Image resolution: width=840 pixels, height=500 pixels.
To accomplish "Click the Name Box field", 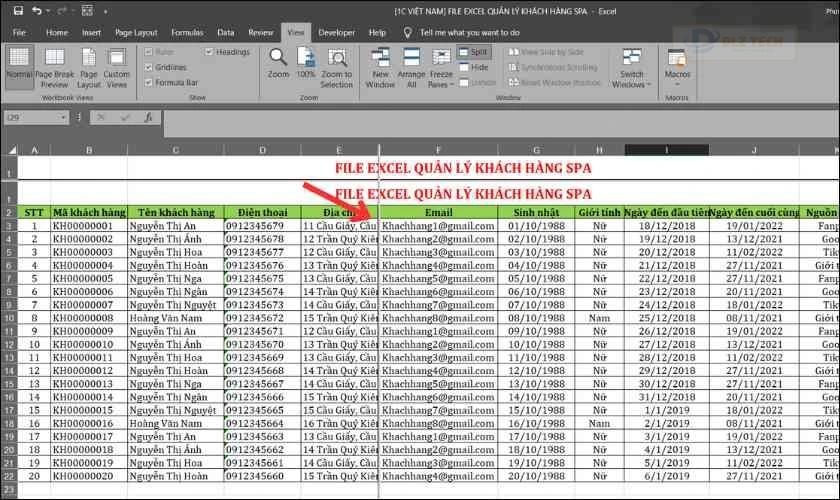I will (x=32, y=117).
